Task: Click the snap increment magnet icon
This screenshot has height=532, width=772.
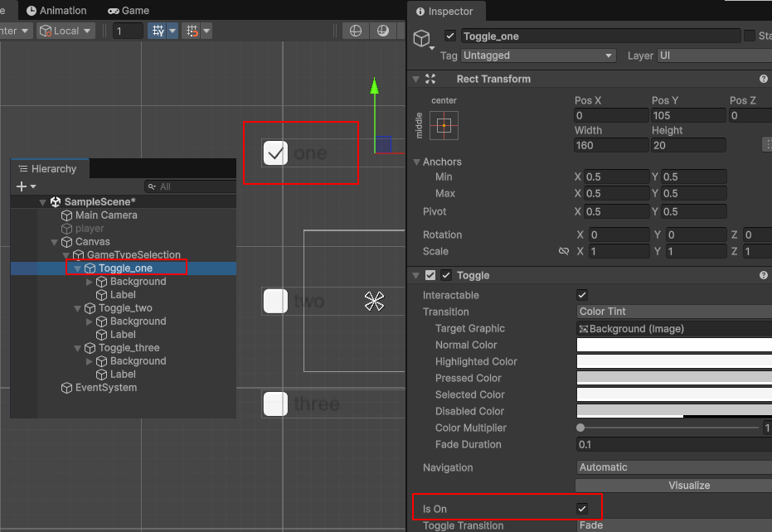Action: (192, 31)
